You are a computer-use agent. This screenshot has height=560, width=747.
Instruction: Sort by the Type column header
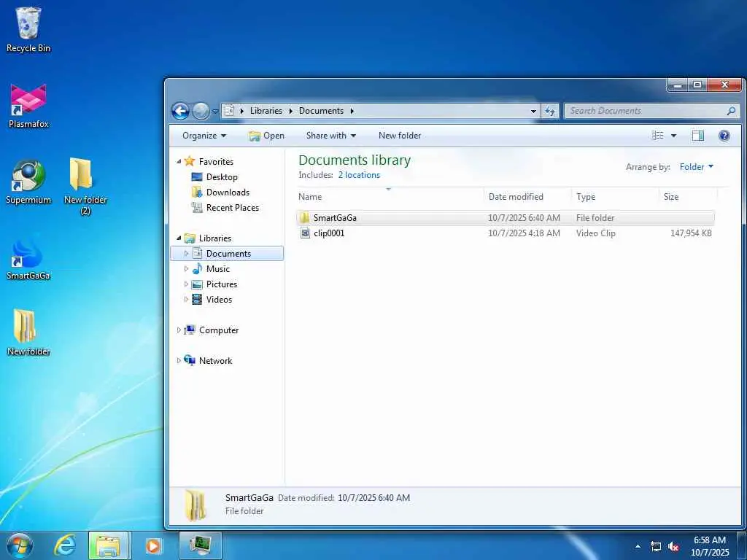point(616,197)
